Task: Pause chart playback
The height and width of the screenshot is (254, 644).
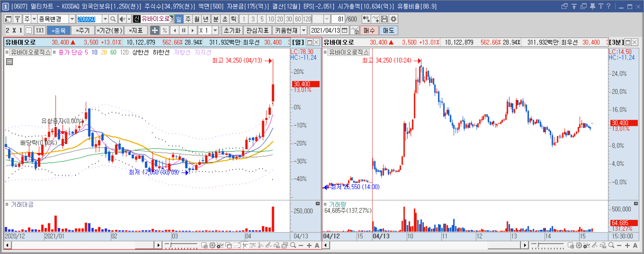Action: [184, 30]
